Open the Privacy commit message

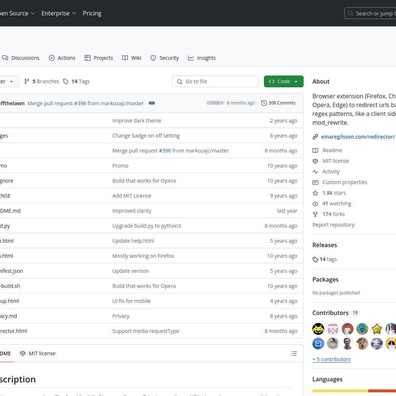click(x=121, y=316)
